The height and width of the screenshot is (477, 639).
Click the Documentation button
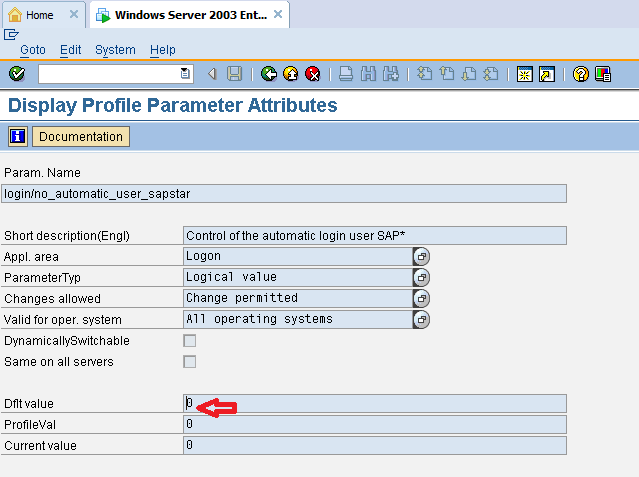pos(81,137)
